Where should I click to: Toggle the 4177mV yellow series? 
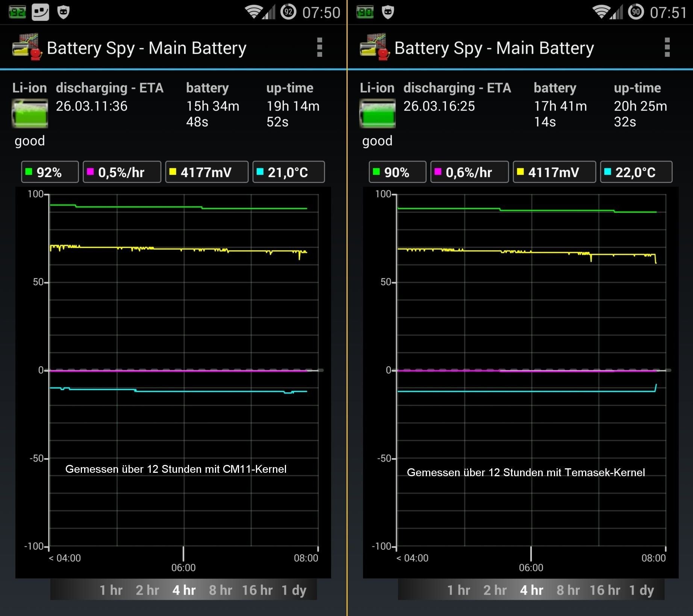pos(207,172)
